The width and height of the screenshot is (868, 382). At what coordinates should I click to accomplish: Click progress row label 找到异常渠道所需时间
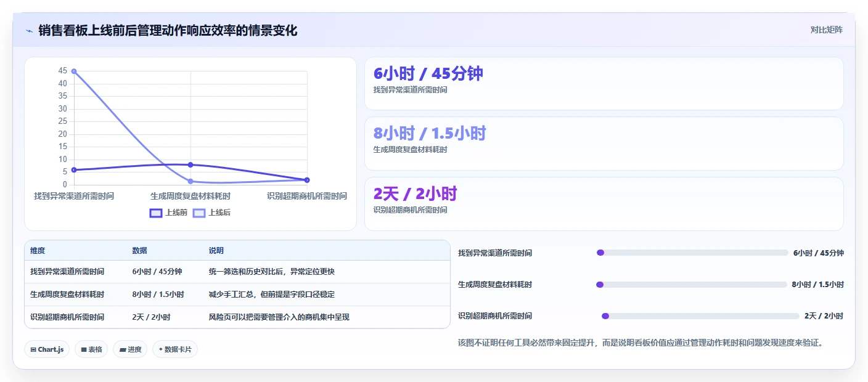click(495, 253)
